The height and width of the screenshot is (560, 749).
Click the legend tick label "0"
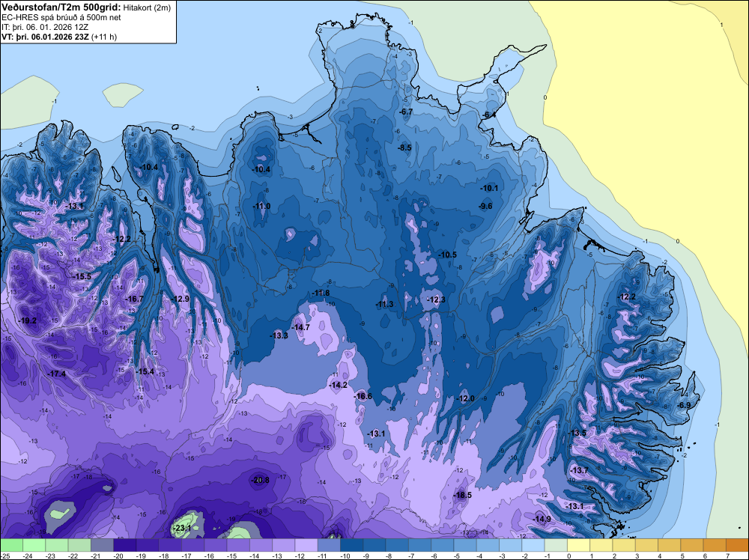click(x=569, y=556)
